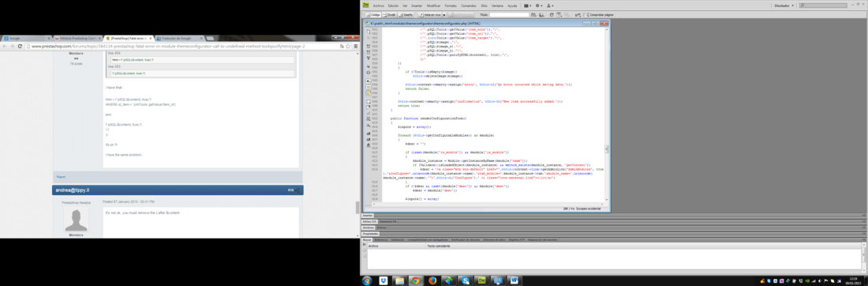Open Skype from the taskbar
This screenshot has width=868, height=286.
click(x=466, y=281)
